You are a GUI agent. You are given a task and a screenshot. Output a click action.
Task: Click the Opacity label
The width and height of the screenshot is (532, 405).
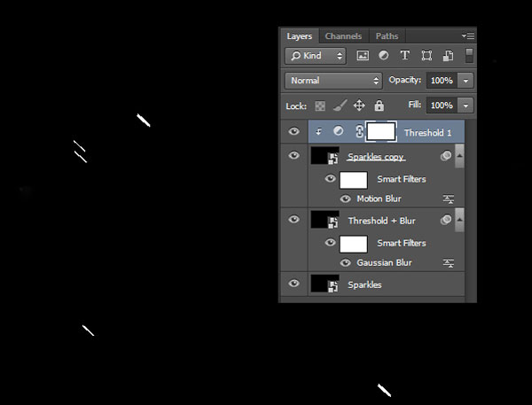coord(405,80)
